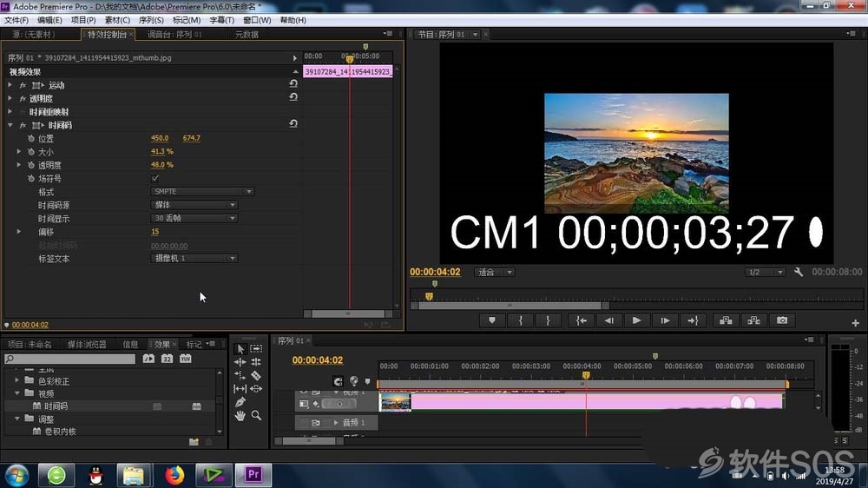
Task: Create new custom bin in Effects panel
Action: (x=194, y=441)
